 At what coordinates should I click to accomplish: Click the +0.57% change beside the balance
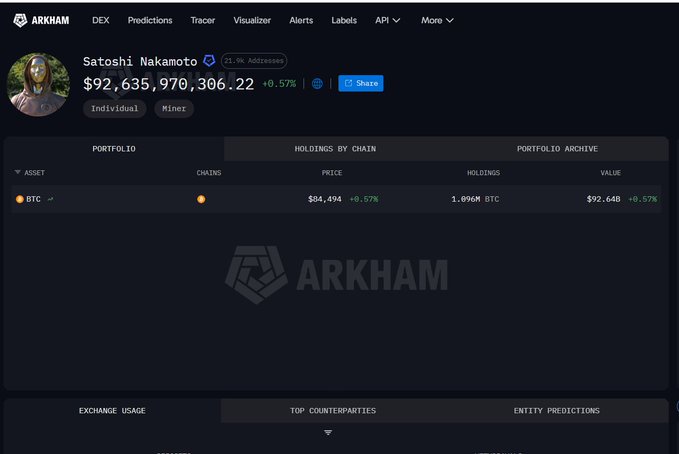(x=279, y=84)
